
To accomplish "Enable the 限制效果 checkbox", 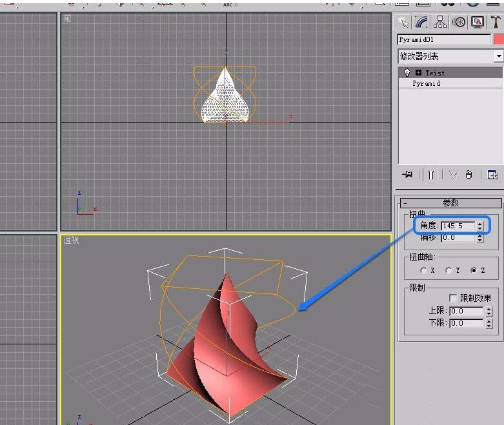I will point(453,298).
